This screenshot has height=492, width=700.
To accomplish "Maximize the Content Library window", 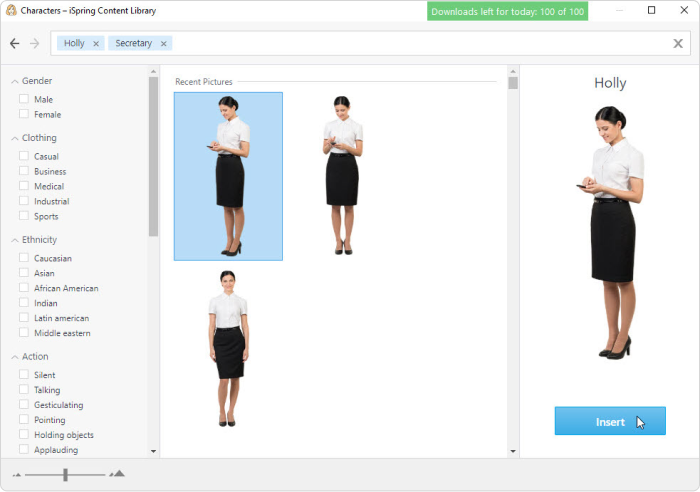I will click(651, 10).
